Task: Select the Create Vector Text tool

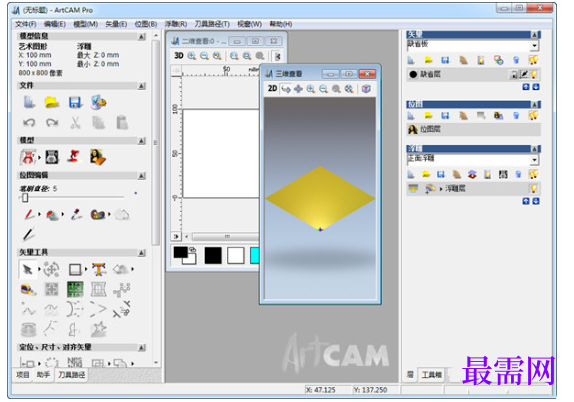Action: tap(99, 269)
